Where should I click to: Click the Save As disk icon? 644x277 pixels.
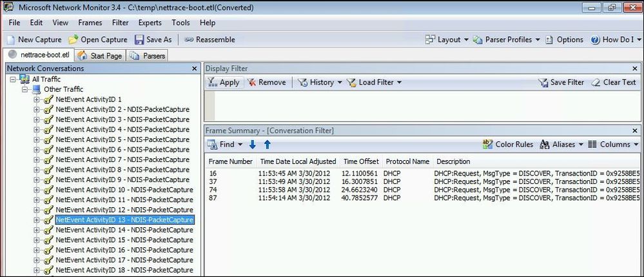pos(139,39)
